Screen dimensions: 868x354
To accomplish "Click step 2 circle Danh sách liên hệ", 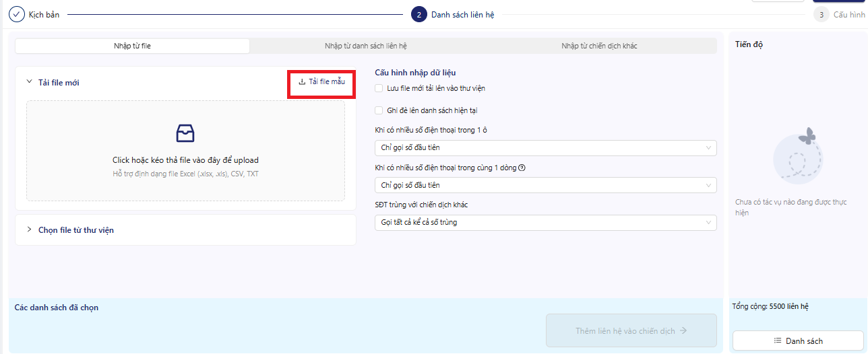I will [418, 14].
